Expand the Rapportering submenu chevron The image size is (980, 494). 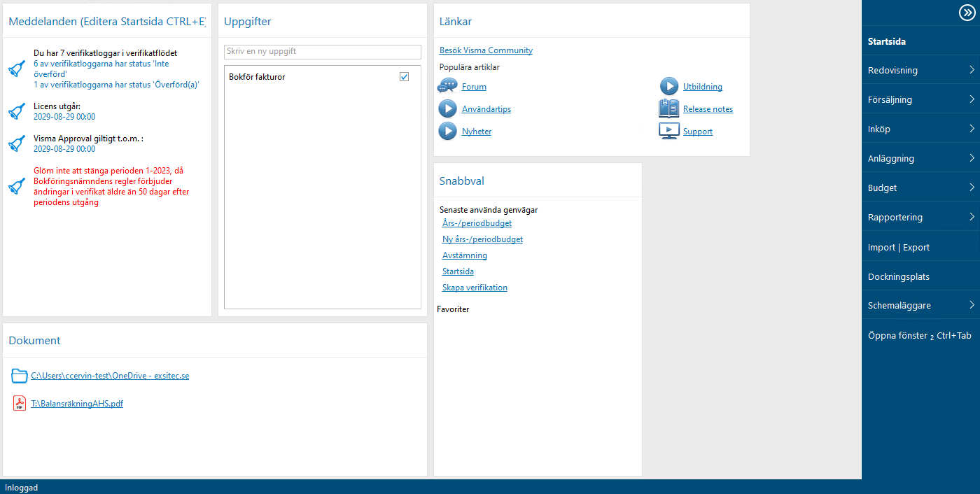click(x=972, y=217)
